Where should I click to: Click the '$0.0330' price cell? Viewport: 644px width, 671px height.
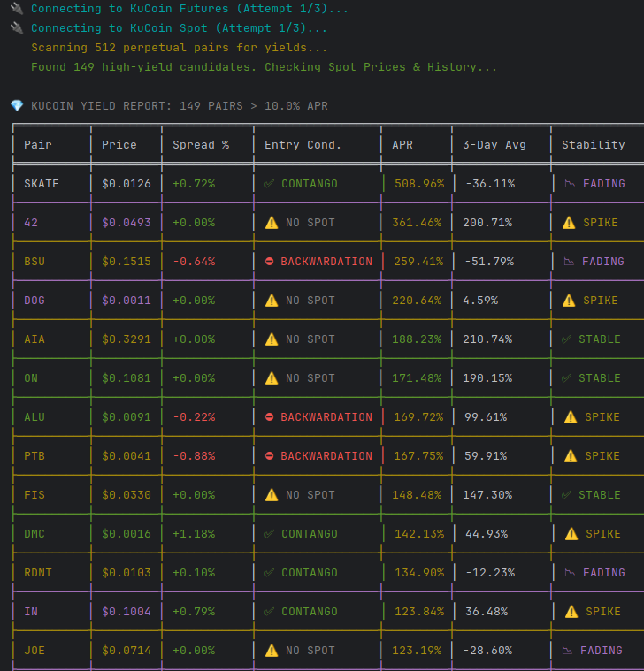126,495
